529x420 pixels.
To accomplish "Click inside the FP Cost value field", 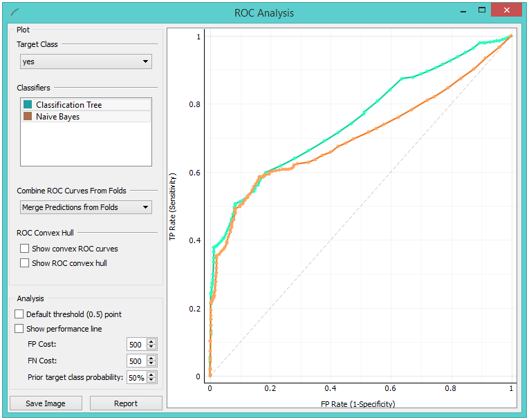I will click(136, 345).
